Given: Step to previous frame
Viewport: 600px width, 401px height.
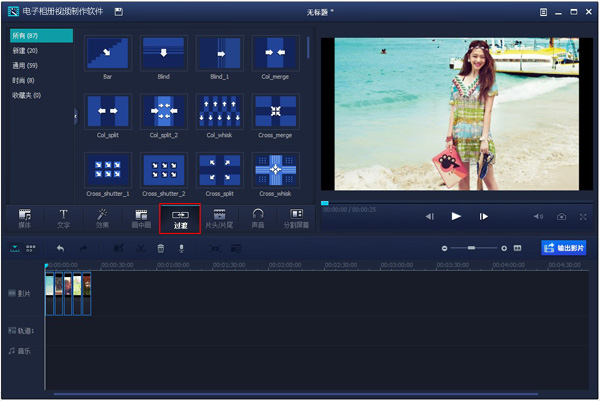Looking at the screenshot, I should point(430,217).
